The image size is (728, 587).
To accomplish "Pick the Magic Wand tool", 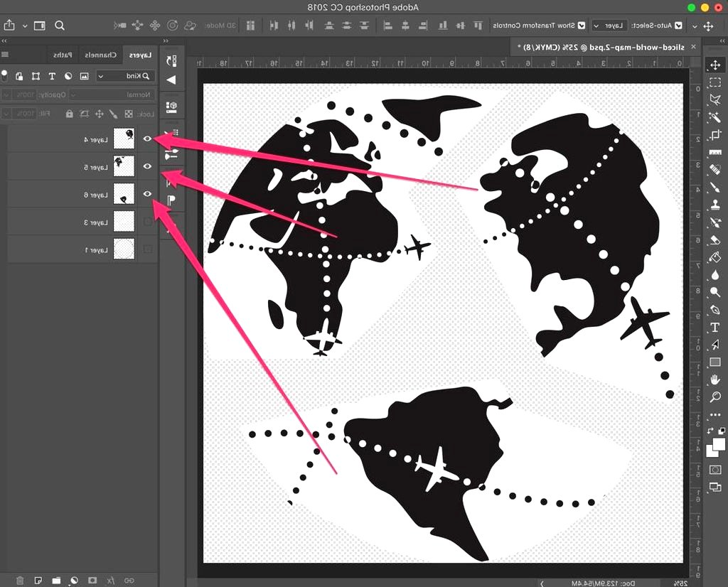I will click(x=714, y=117).
